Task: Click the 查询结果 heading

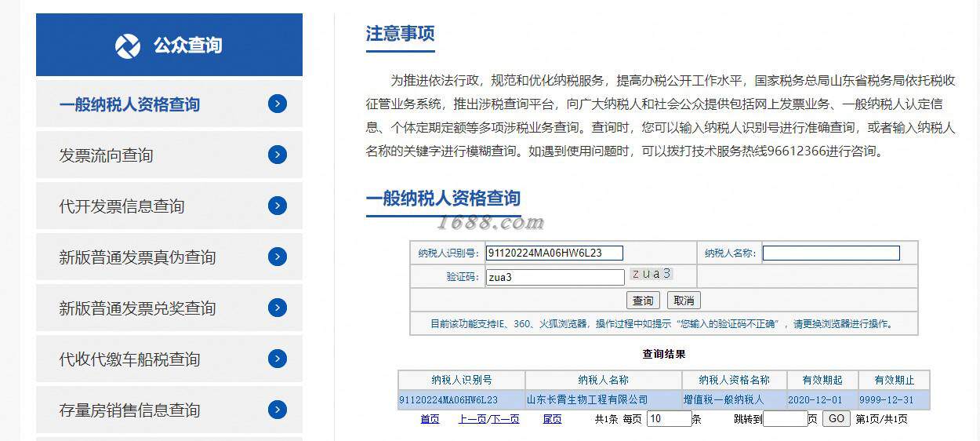Action: pos(664,355)
